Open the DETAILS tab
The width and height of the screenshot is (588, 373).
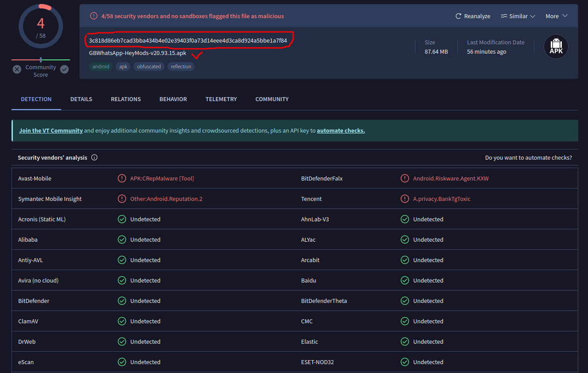pyautogui.click(x=81, y=99)
